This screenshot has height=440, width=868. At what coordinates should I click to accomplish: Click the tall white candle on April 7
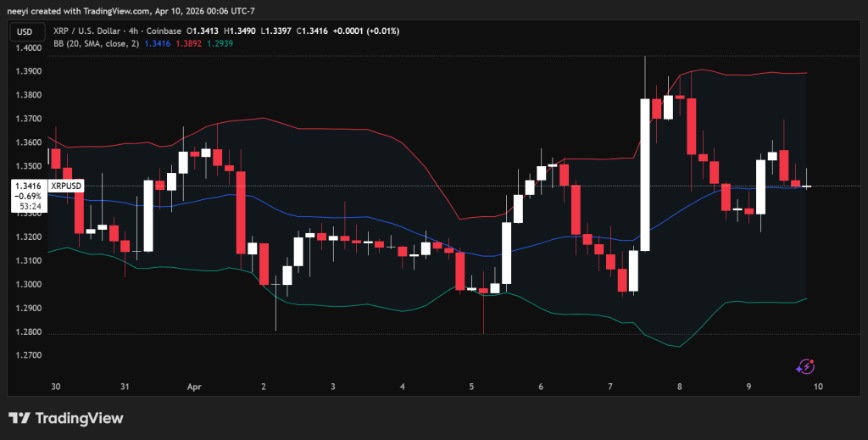644,174
